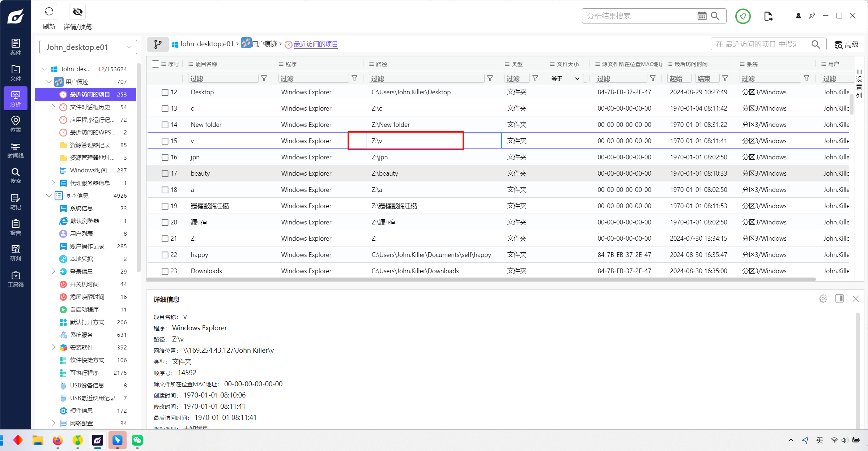868x451 pixels.
Task: Open the toolbox (工具箱) sidebar icon
Action: pyautogui.click(x=16, y=279)
